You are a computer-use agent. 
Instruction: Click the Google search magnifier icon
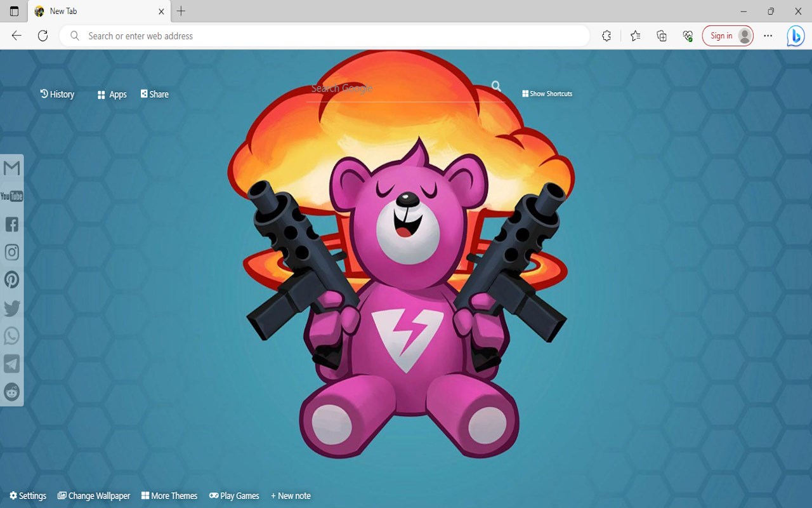point(496,86)
